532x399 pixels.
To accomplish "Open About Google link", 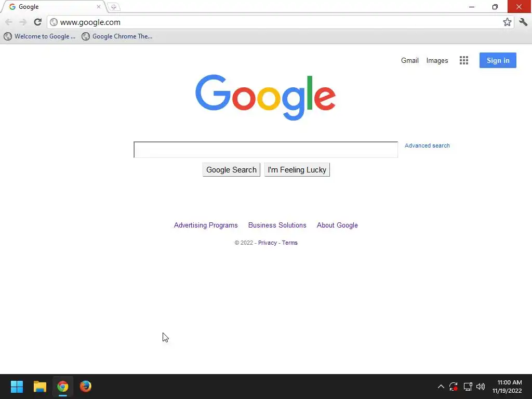I will point(337,225).
